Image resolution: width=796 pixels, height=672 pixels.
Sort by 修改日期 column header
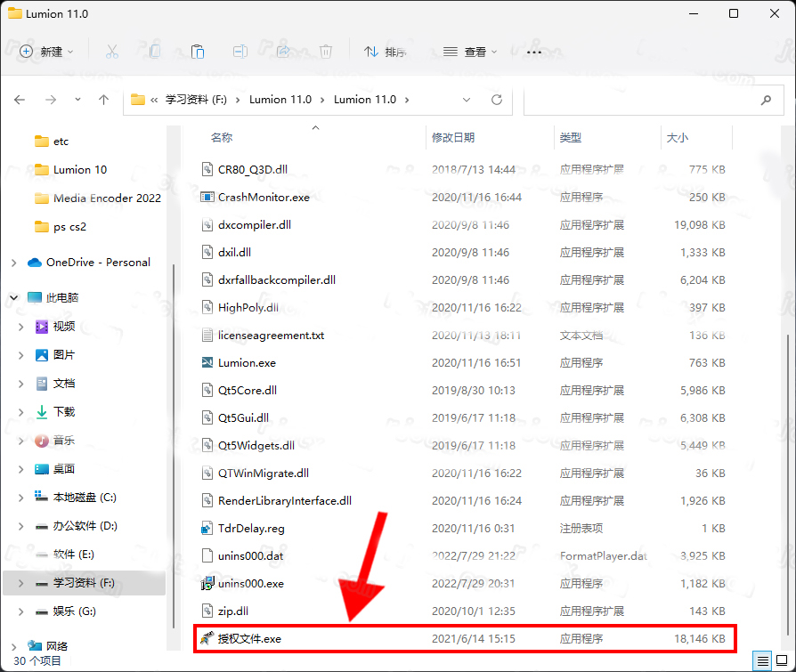[x=453, y=138]
